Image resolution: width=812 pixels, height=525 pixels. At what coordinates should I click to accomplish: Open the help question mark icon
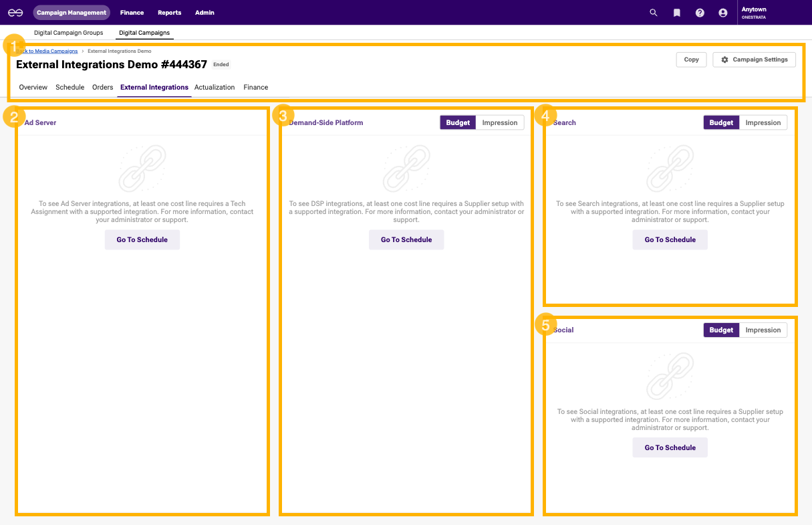coord(700,13)
